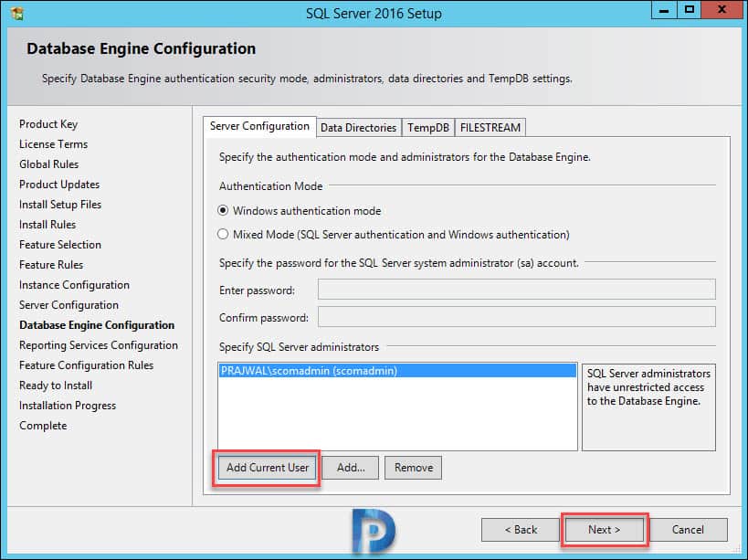Click Install Setup Files step
Image resolution: width=748 pixels, height=560 pixels.
tap(60, 205)
